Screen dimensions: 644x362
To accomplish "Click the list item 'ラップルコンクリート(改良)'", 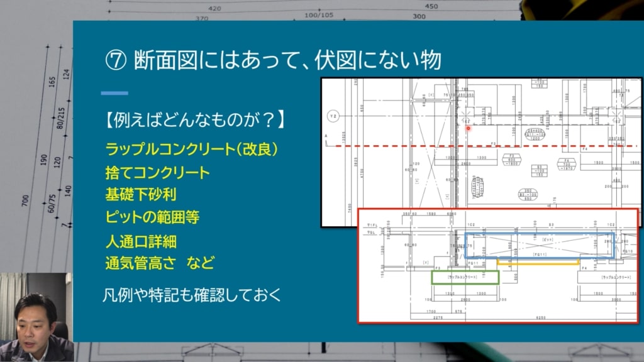I will coord(192,149).
